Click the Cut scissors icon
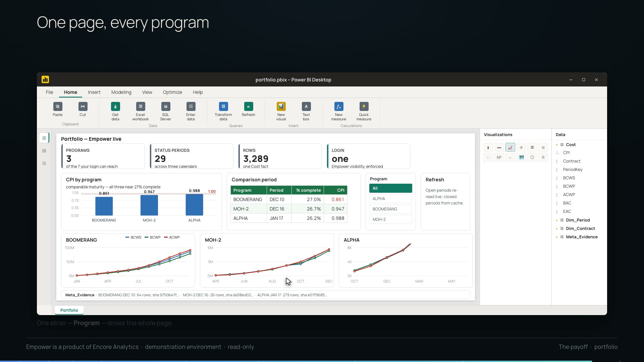The width and height of the screenshot is (644, 362). pyautogui.click(x=83, y=107)
